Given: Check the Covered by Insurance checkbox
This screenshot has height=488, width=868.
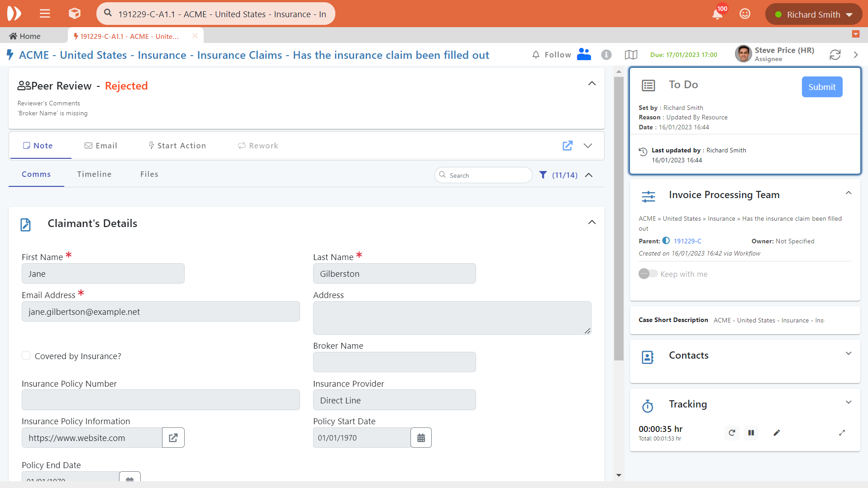Looking at the screenshot, I should pyautogui.click(x=26, y=355).
